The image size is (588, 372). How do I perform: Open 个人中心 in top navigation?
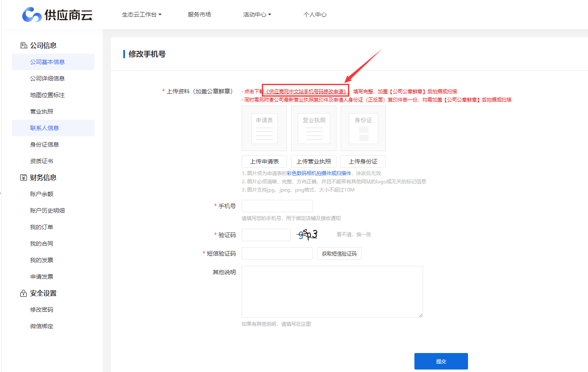315,14
